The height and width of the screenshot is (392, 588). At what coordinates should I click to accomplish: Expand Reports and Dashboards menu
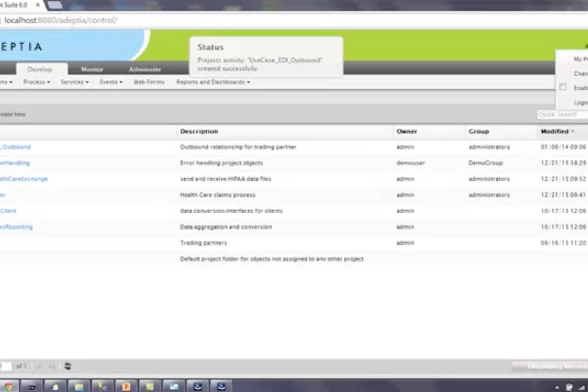[213, 82]
